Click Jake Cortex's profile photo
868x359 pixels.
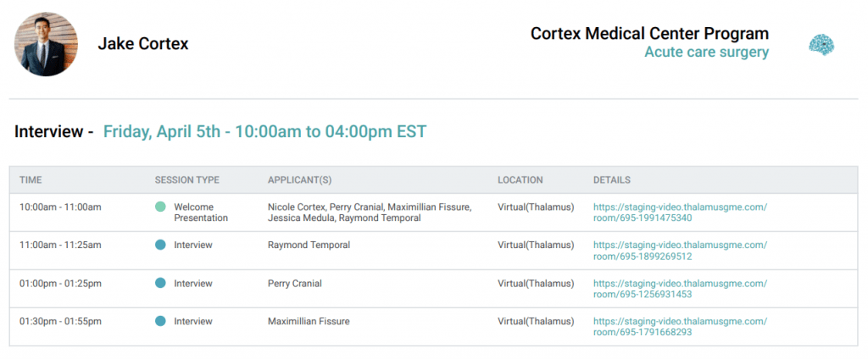tap(46, 44)
